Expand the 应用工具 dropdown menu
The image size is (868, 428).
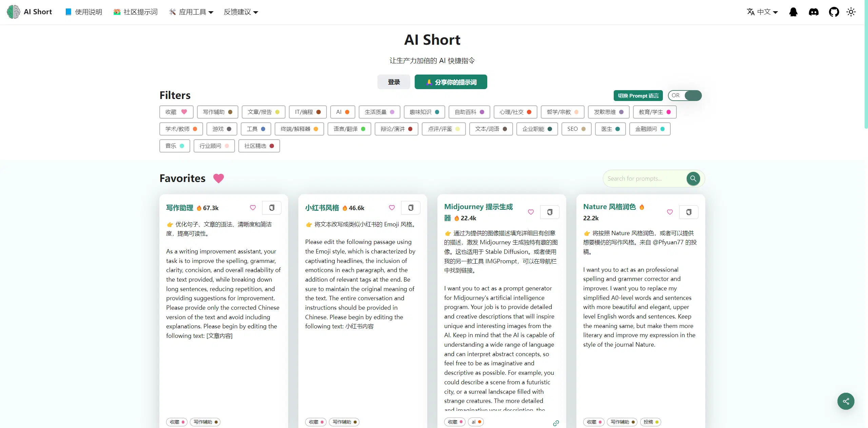[191, 12]
